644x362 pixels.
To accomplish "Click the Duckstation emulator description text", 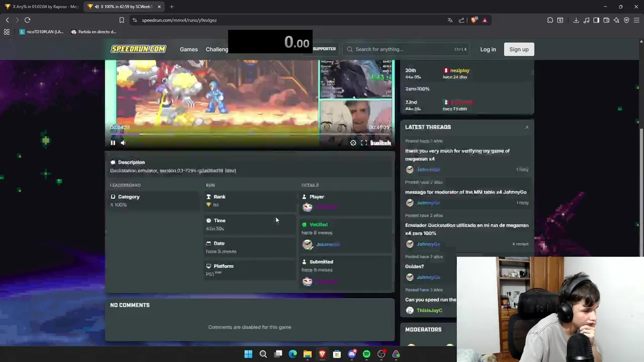I will coord(173,170).
